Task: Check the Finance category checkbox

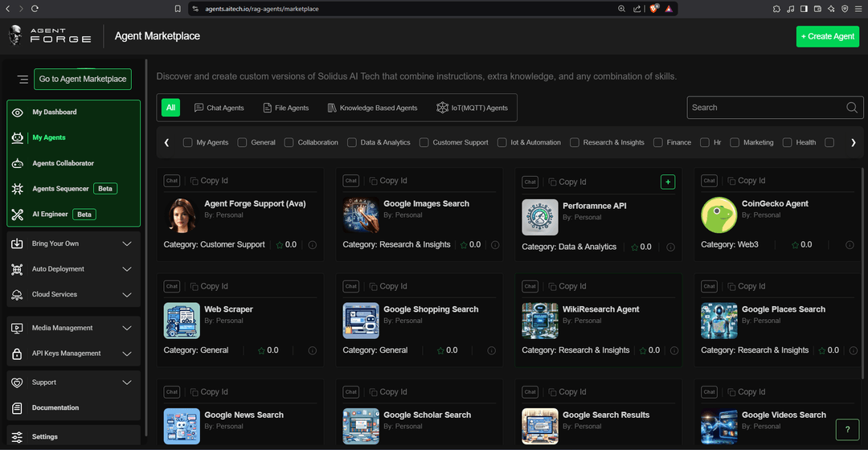Action: pos(658,143)
